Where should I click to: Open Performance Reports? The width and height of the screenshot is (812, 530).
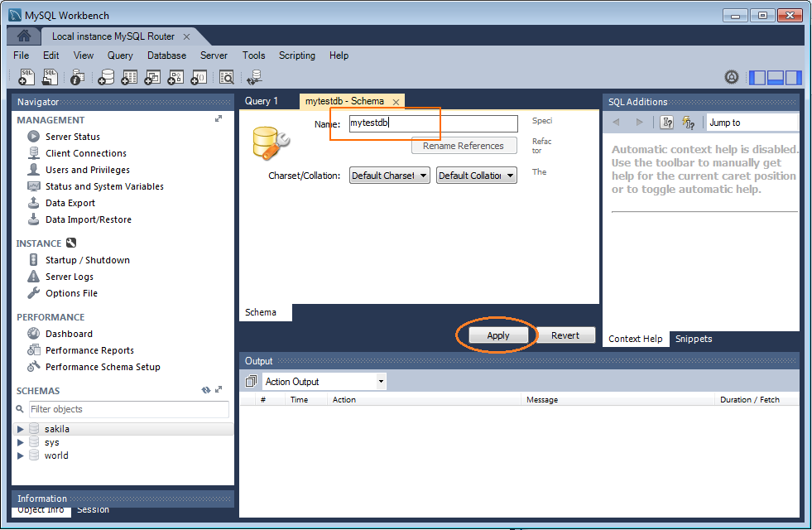coord(89,351)
